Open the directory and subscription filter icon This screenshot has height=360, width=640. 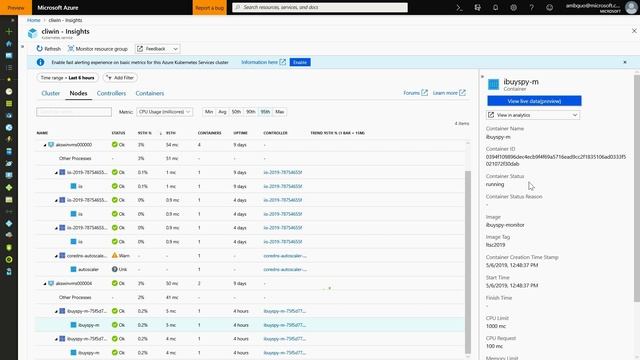coord(477,7)
